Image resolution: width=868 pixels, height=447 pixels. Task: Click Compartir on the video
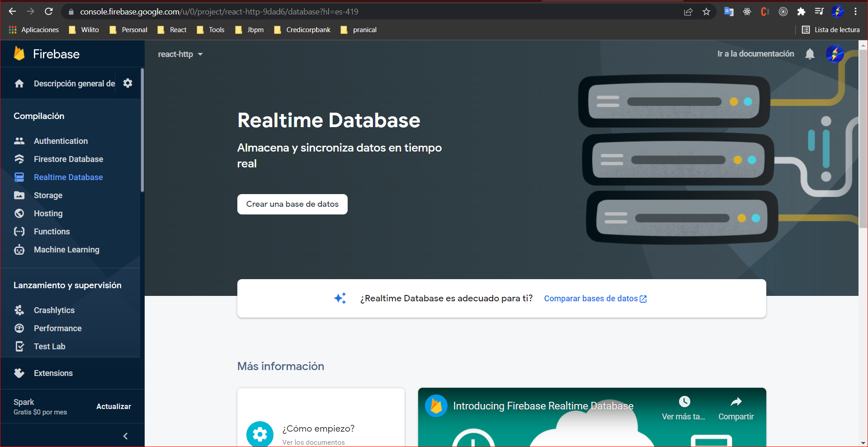[736, 409]
